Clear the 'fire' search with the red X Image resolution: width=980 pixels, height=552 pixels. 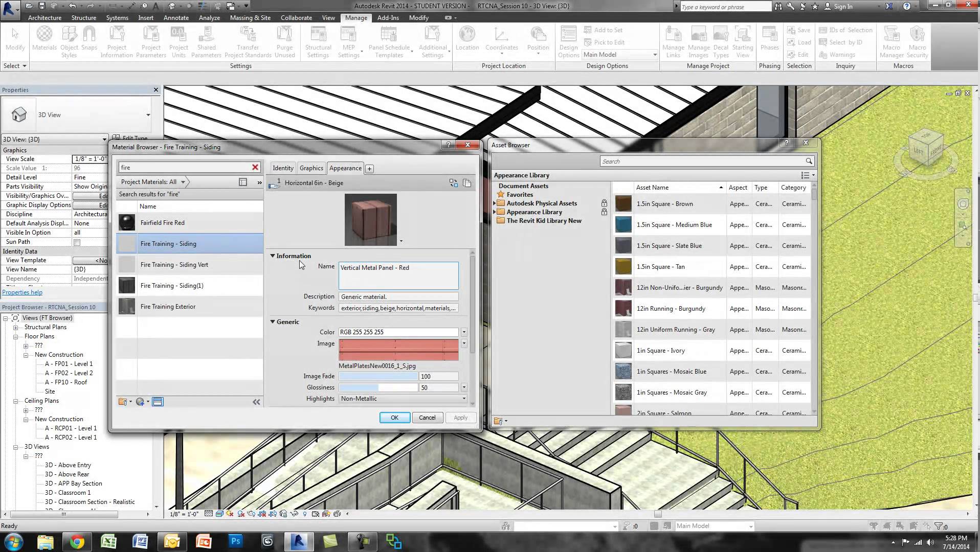(x=255, y=167)
